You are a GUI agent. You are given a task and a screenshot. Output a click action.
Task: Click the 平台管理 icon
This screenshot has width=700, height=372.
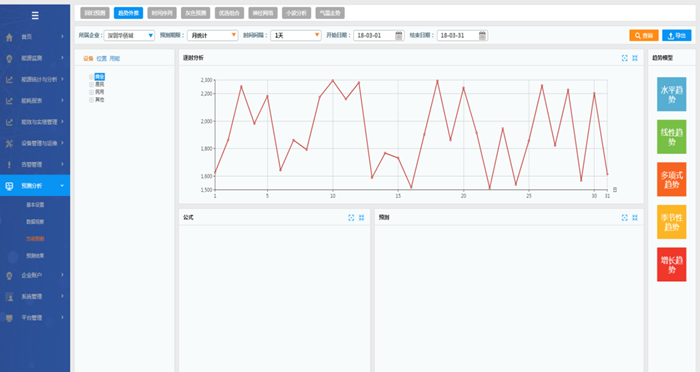(x=9, y=318)
